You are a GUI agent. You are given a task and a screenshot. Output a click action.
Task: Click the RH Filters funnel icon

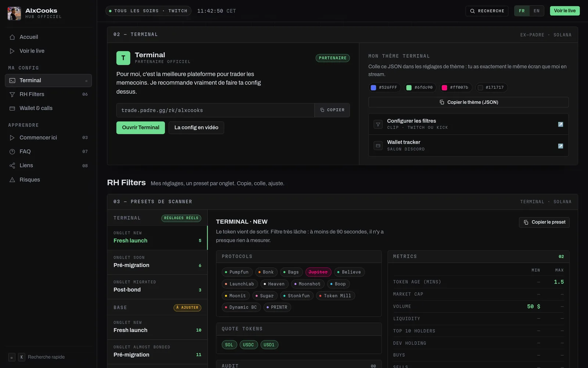[12, 95]
